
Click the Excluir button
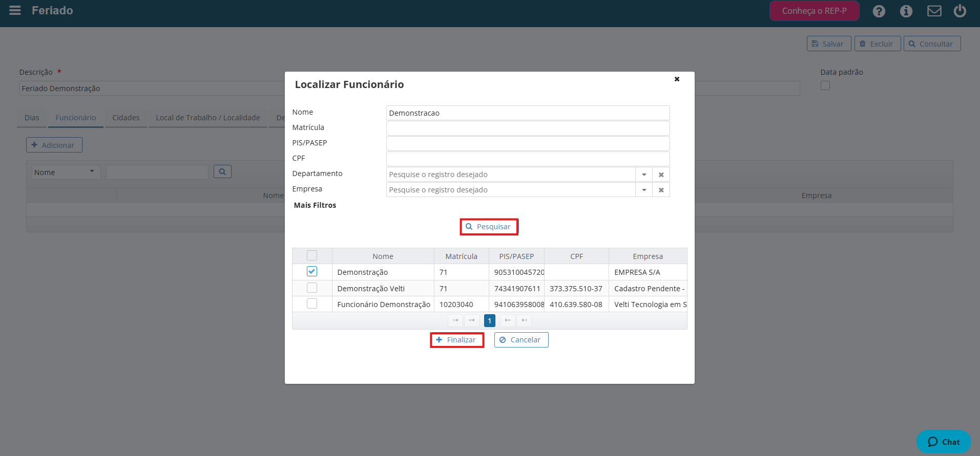pyautogui.click(x=877, y=44)
